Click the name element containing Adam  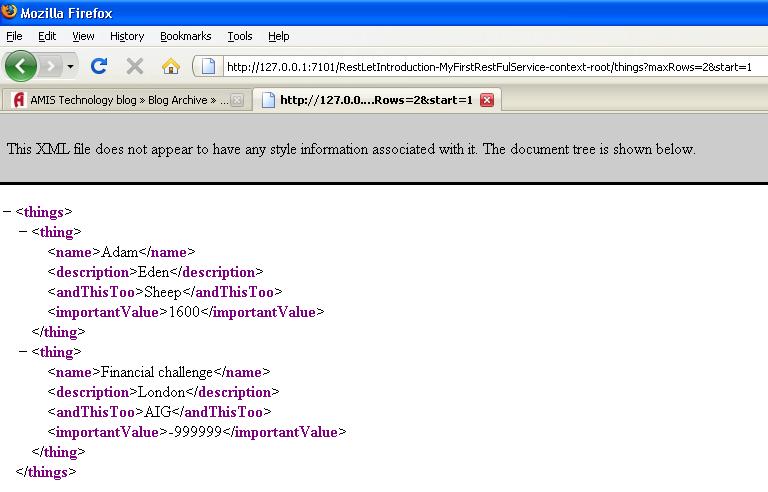(x=121, y=252)
